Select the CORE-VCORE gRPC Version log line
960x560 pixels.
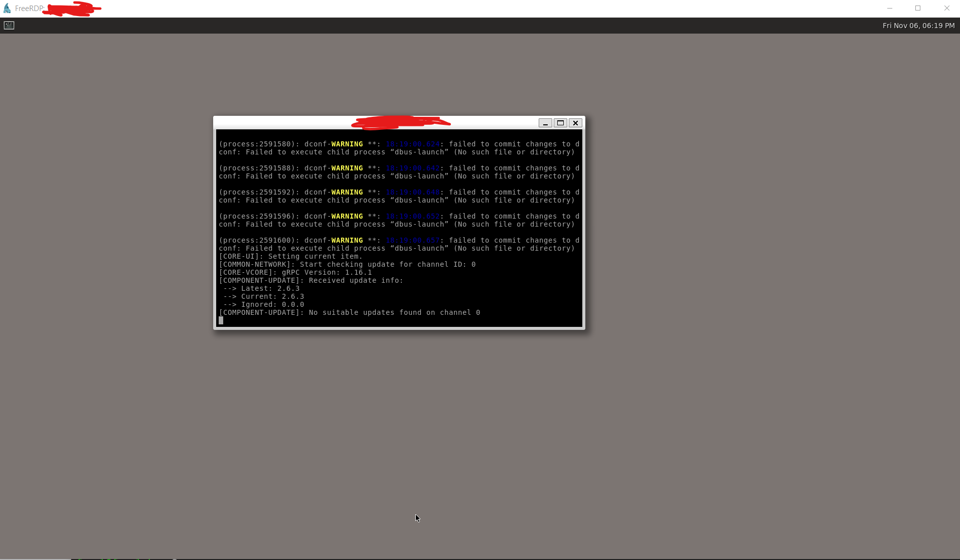coord(295,272)
